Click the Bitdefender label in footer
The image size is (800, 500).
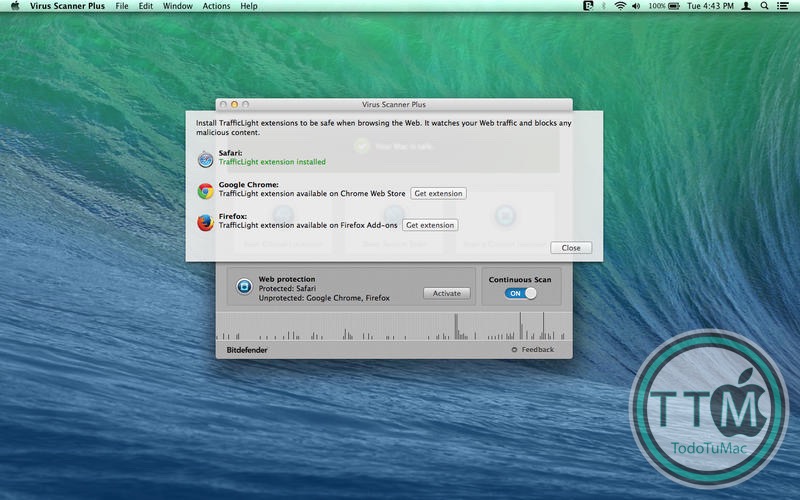click(x=247, y=350)
